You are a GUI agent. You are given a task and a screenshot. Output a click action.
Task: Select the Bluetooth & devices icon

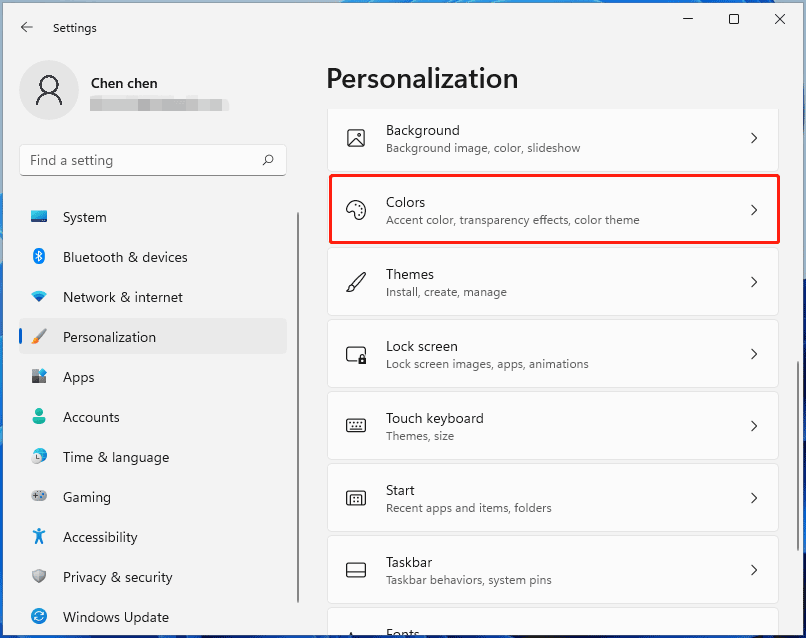(39, 257)
